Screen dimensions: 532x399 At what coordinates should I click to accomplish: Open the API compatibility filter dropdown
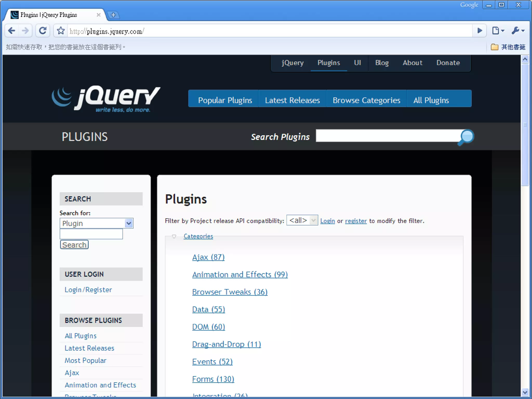tap(302, 220)
